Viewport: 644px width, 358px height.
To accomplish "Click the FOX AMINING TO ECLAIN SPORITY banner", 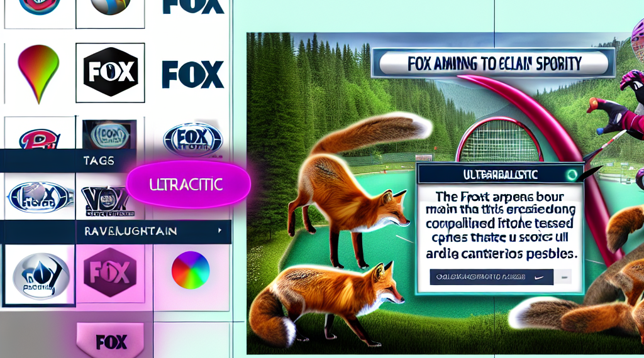I will click(x=494, y=63).
